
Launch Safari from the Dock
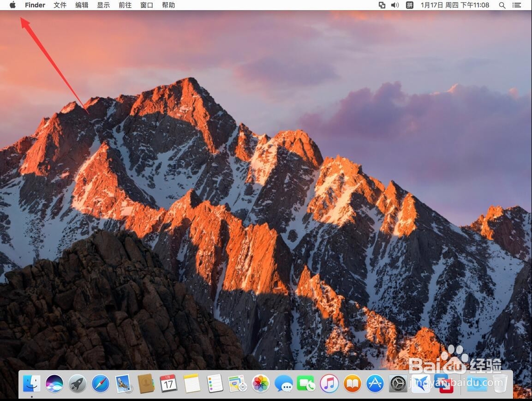click(x=101, y=383)
